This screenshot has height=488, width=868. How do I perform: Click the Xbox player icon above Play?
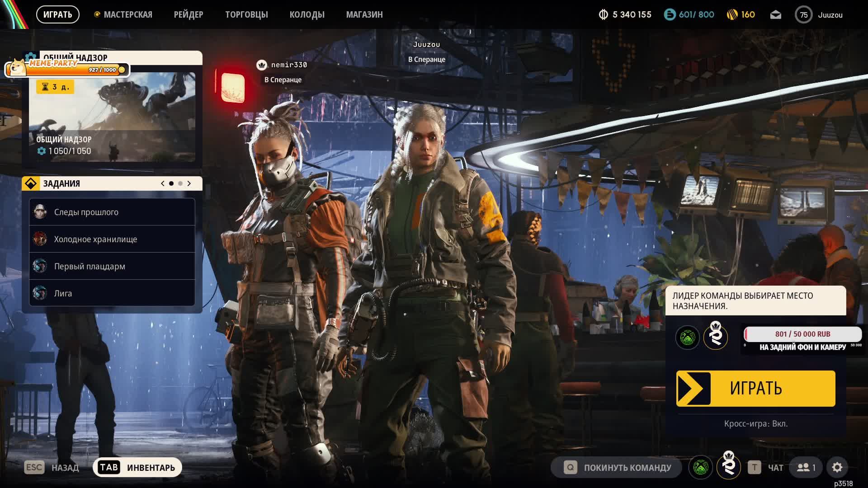[x=687, y=337]
